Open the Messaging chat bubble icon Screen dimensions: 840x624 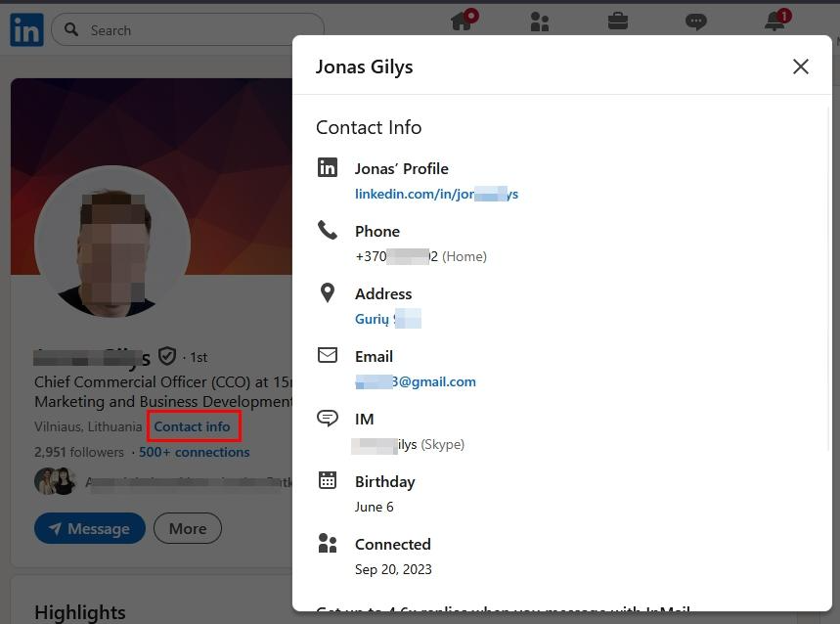click(x=695, y=22)
